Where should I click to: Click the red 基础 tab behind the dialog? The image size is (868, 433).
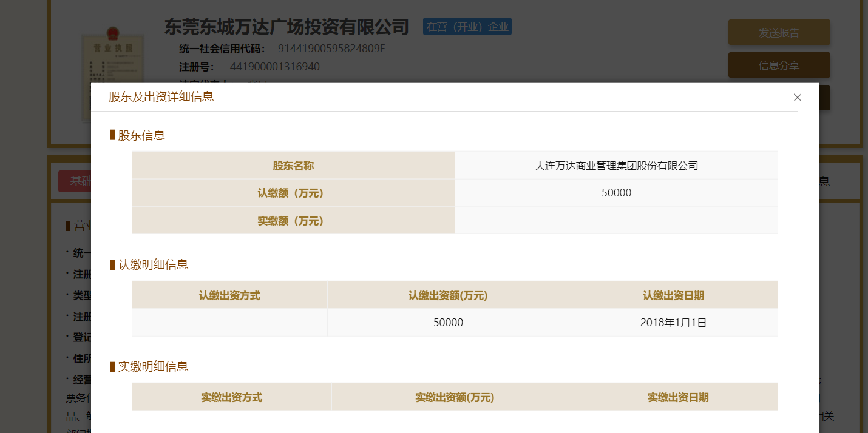[75, 181]
